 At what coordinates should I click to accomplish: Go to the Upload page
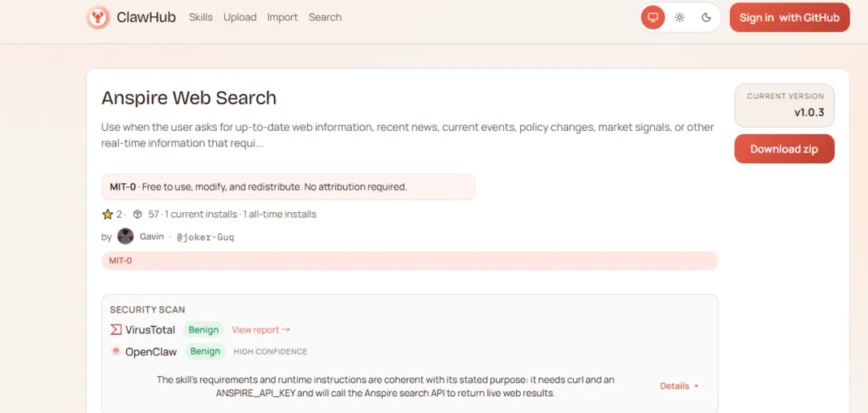[240, 17]
